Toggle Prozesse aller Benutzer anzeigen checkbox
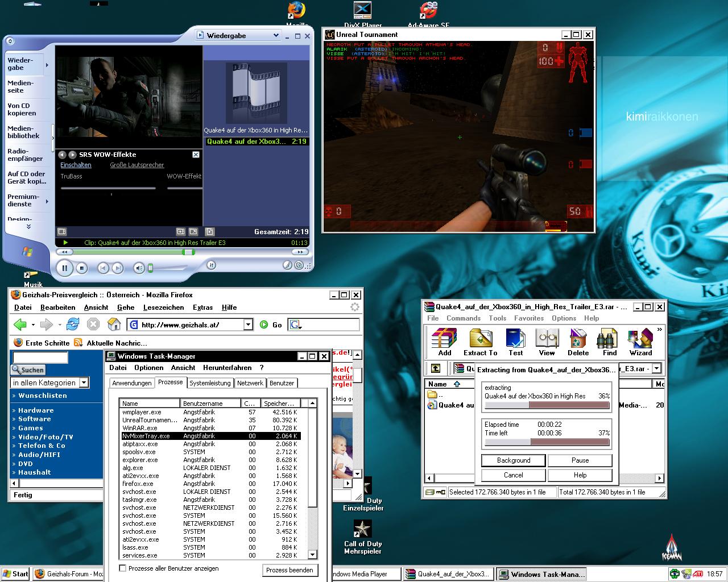This screenshot has width=728, height=582. (x=122, y=568)
